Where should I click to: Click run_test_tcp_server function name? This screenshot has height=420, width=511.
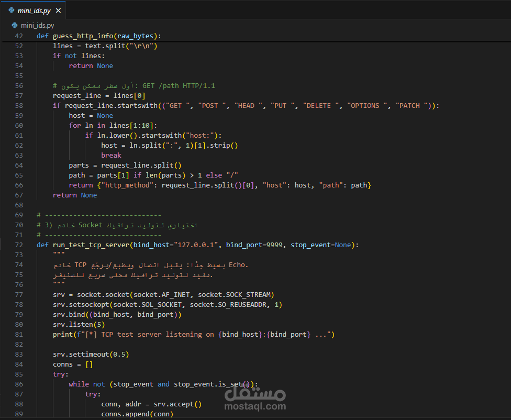pos(91,245)
